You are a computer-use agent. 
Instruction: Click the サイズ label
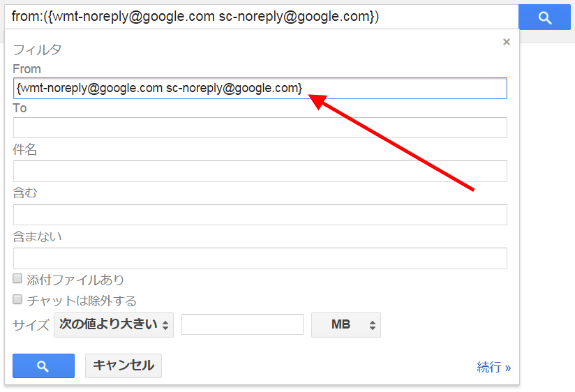pos(31,325)
